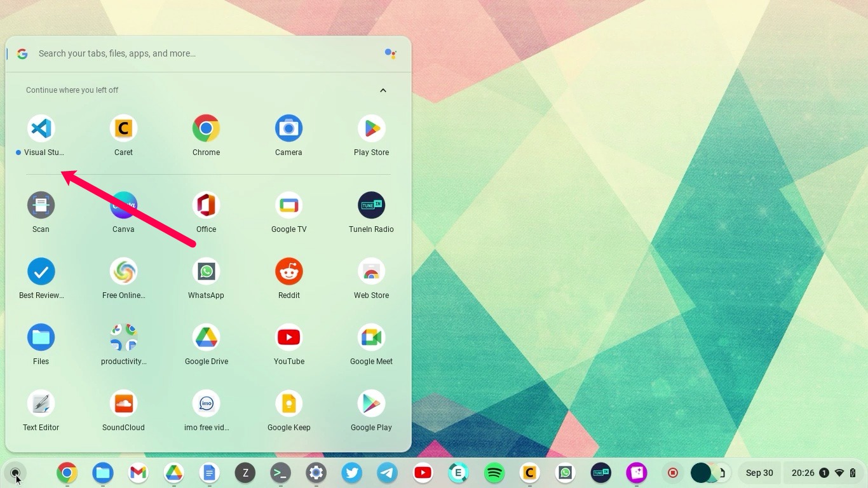The width and height of the screenshot is (868, 488).
Task: Launch SoundCloud
Action: 123,403
